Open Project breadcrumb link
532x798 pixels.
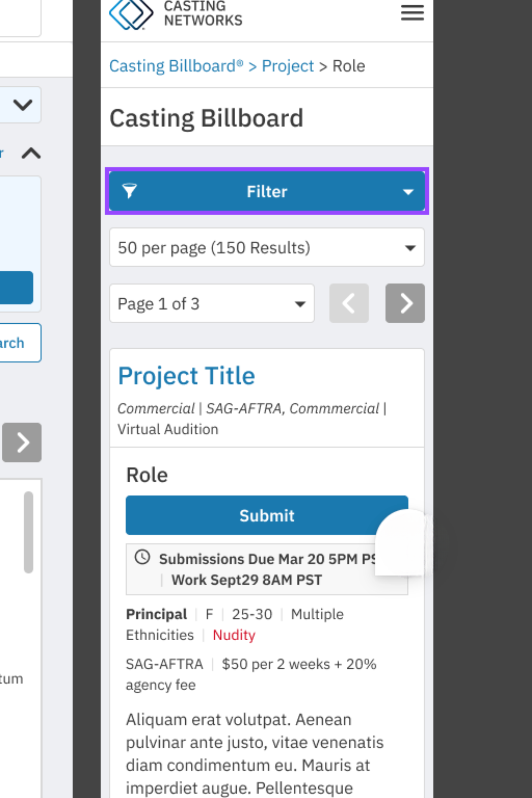click(288, 66)
